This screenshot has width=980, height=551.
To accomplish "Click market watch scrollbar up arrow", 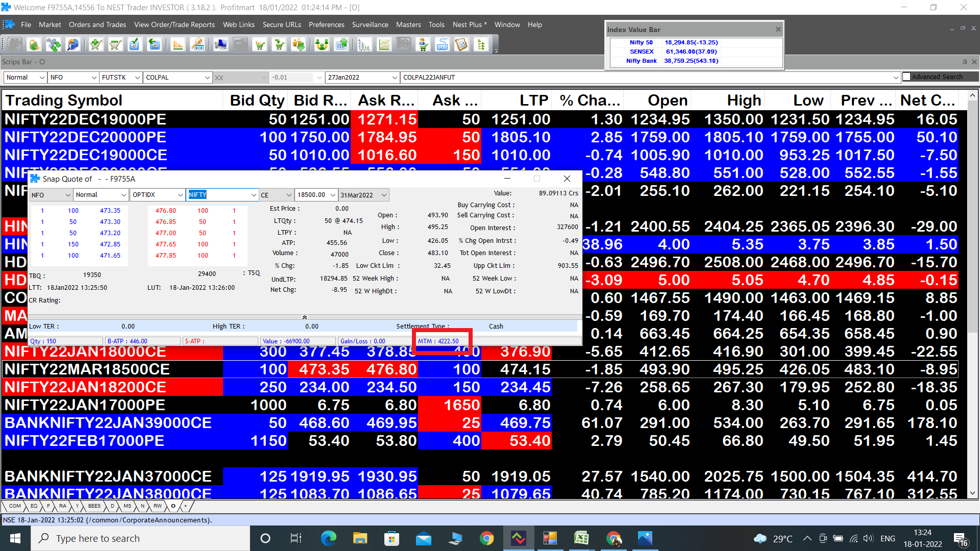I will point(972,95).
